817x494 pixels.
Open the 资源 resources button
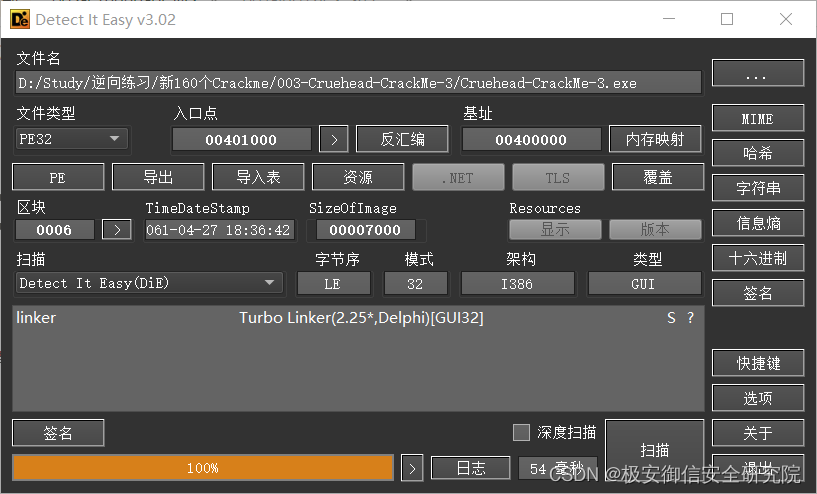click(x=358, y=177)
